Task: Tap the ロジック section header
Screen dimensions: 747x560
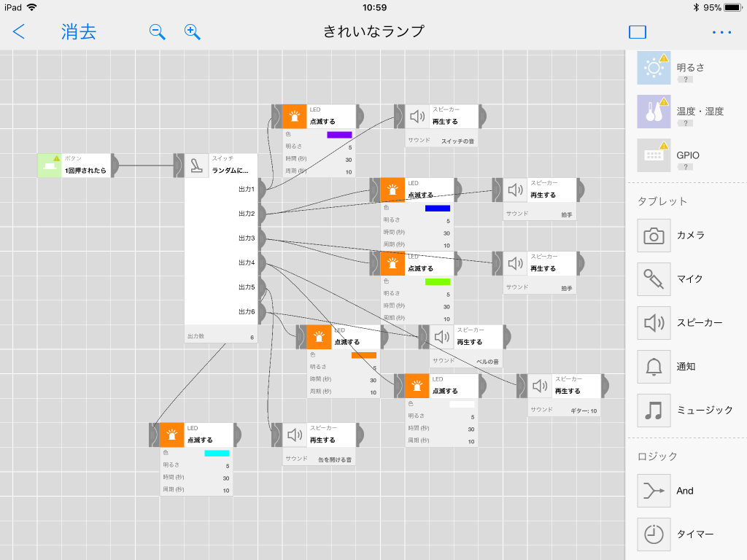Action: [x=657, y=456]
